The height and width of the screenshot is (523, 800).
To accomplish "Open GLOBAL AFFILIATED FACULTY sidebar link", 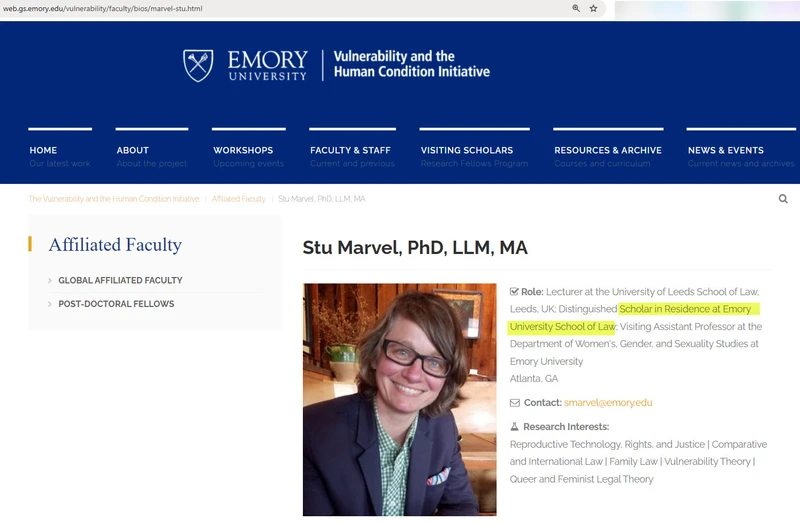I will [x=120, y=281].
